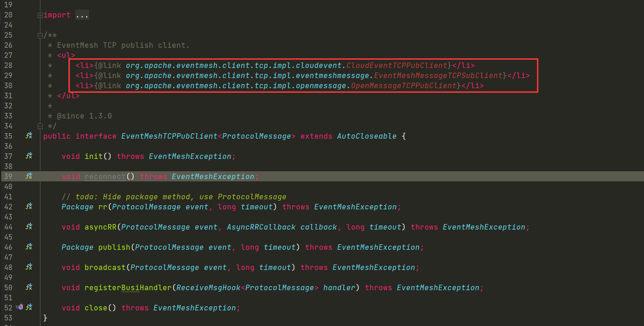Click the registerBusiHandler method name
644x326 pixels.
[128, 287]
